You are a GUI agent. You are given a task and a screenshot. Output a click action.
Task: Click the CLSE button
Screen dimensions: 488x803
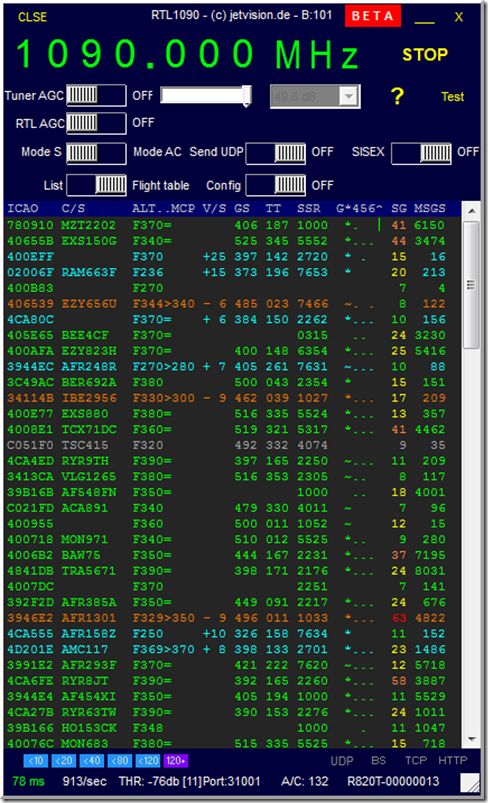(32, 17)
